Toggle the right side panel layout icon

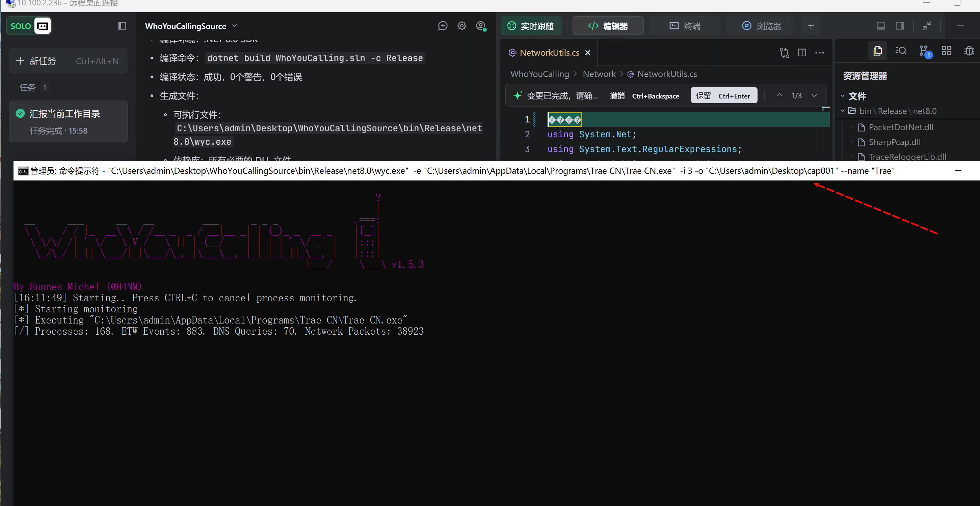[900, 26]
